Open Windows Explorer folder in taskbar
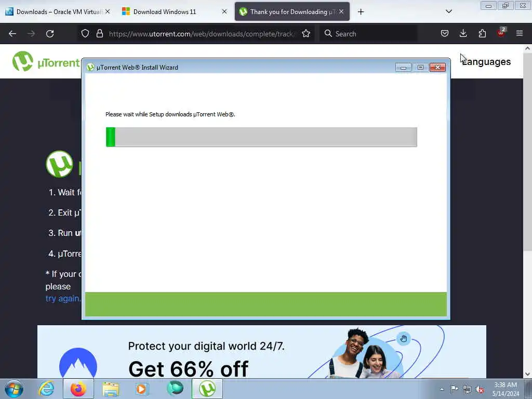Viewport: 532px width, 399px height. [x=111, y=389]
